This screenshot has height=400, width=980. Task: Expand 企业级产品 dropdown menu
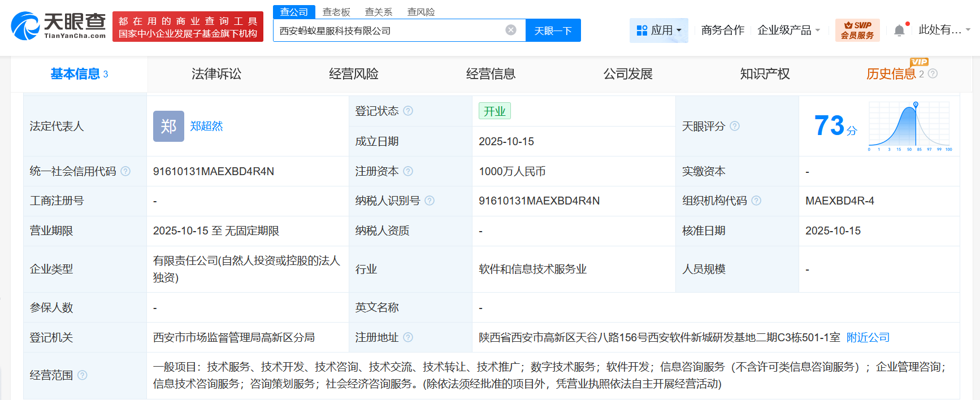tap(788, 31)
